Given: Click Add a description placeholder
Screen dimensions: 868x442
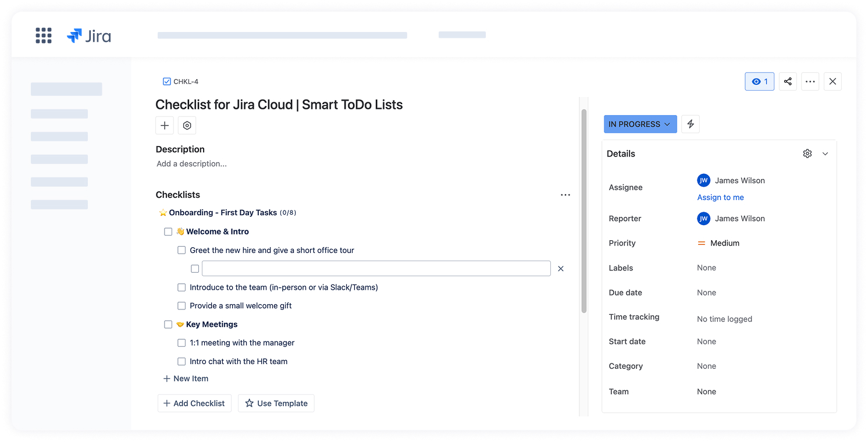Looking at the screenshot, I should coord(191,163).
